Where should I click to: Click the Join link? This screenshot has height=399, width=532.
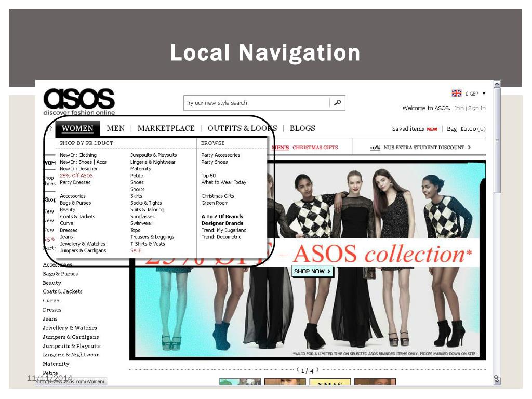pos(459,108)
